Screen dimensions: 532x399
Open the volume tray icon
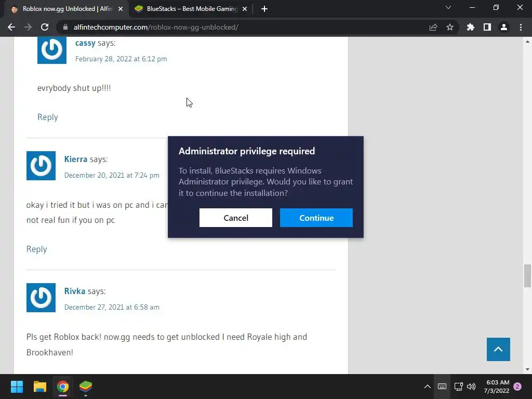pos(471,387)
